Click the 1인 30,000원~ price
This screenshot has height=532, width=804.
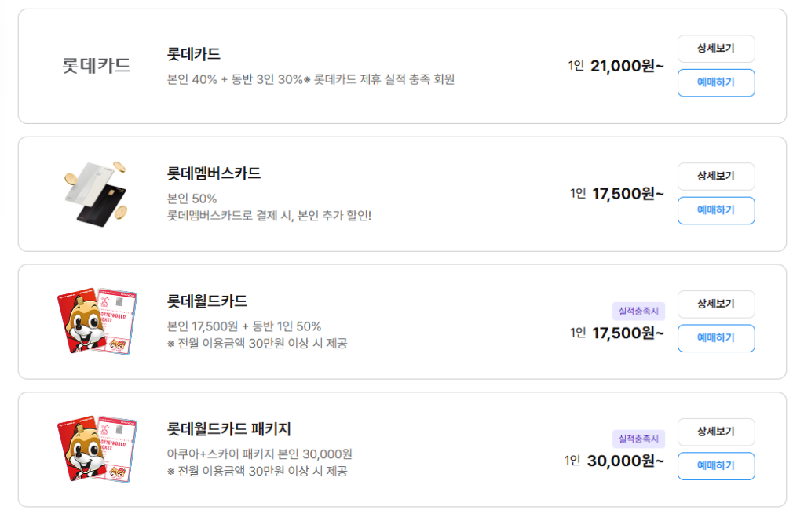(x=614, y=461)
